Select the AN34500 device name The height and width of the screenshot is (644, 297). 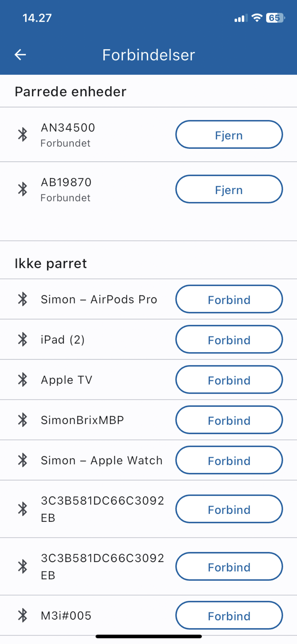(x=68, y=128)
